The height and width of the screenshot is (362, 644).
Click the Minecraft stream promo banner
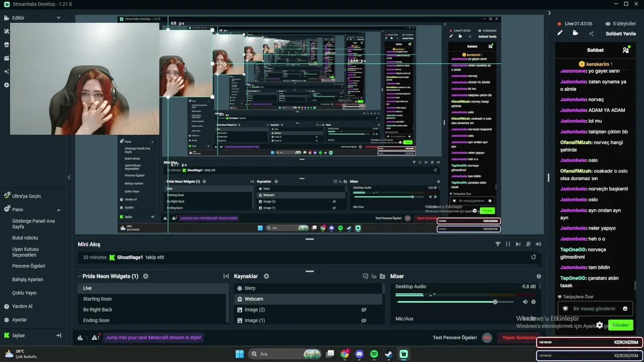(153, 337)
